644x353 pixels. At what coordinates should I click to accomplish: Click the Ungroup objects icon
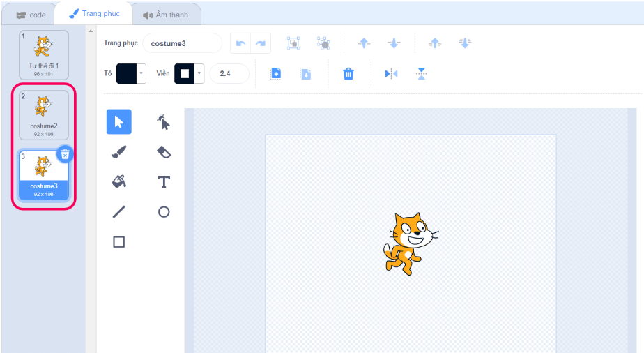coord(323,43)
